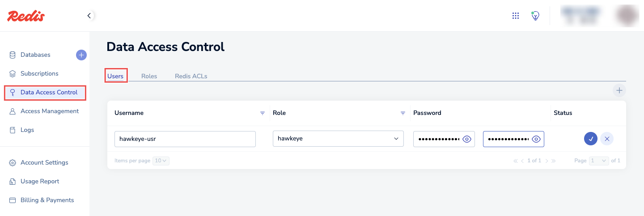Viewport: 644px width, 216px height.
Task: Open the Page number dropdown
Action: 599,161
